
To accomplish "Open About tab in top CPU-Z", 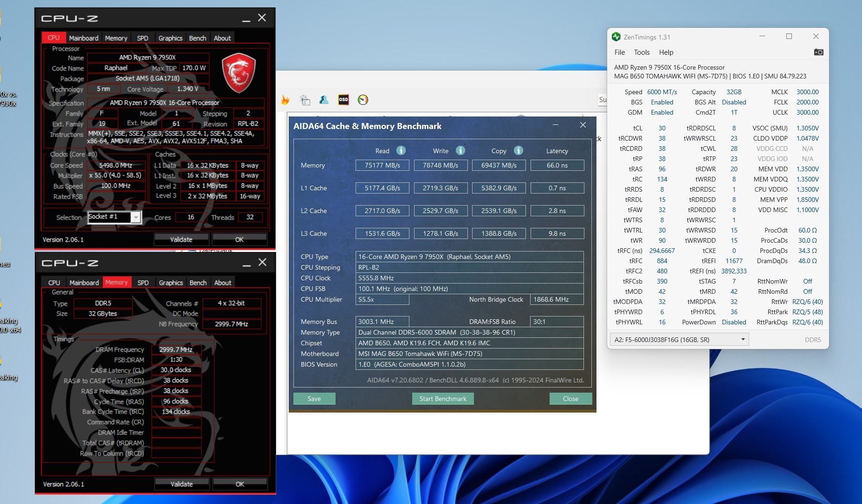I will 222,38.
